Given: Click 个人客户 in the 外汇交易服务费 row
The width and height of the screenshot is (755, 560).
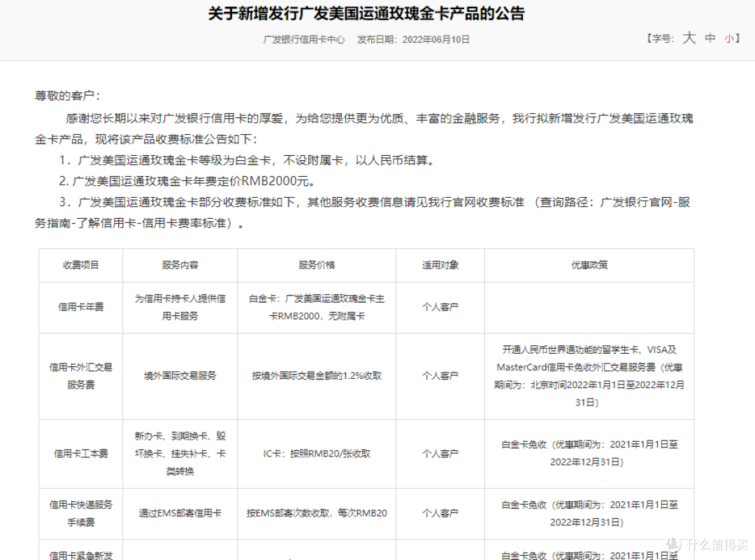Looking at the screenshot, I should [x=440, y=375].
